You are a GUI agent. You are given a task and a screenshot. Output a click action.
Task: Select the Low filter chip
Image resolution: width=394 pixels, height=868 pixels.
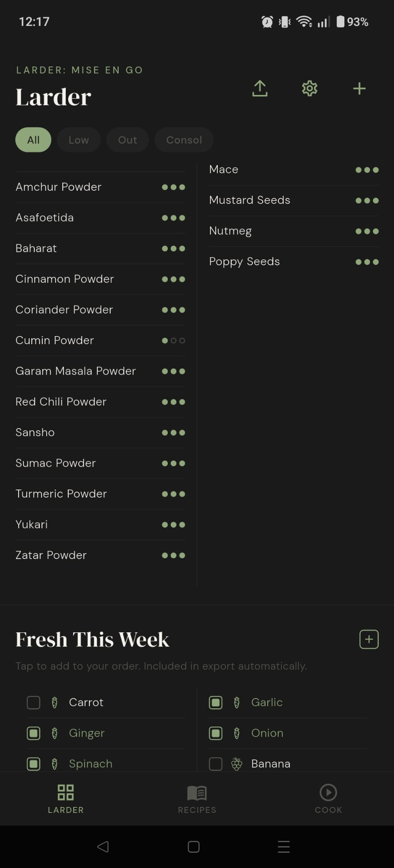(79, 140)
